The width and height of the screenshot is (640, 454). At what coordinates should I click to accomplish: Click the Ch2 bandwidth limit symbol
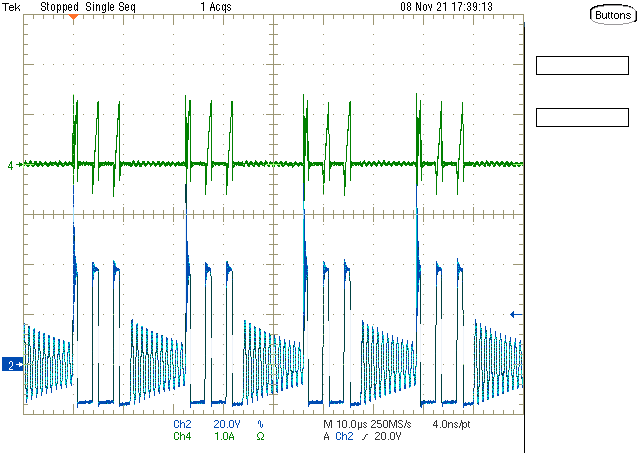point(260,425)
